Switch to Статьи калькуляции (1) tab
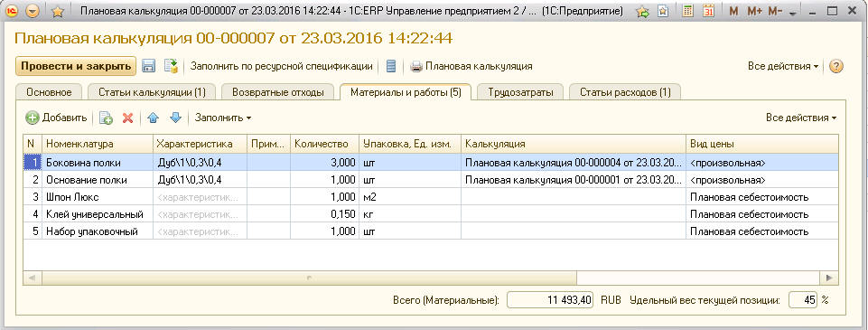 pyautogui.click(x=152, y=92)
